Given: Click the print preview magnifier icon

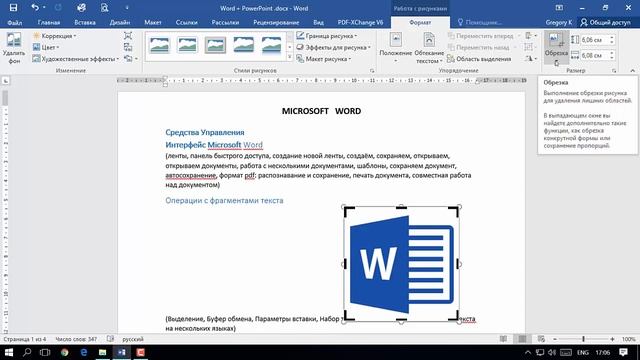Looking at the screenshot, I should (104, 8).
